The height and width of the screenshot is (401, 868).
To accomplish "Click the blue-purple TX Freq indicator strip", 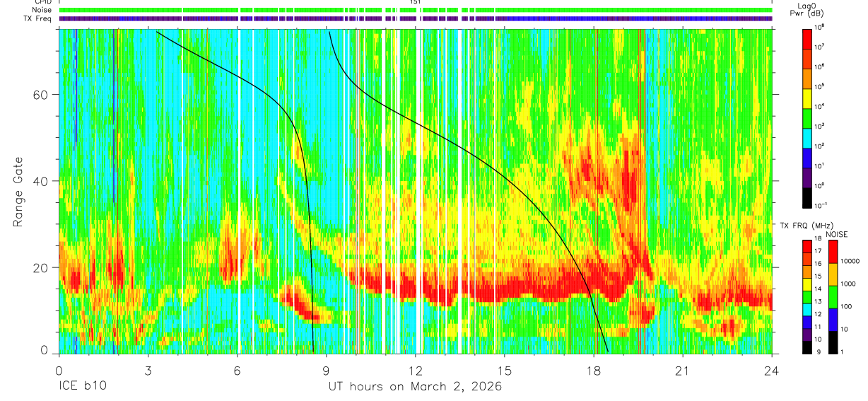I will pos(416,19).
